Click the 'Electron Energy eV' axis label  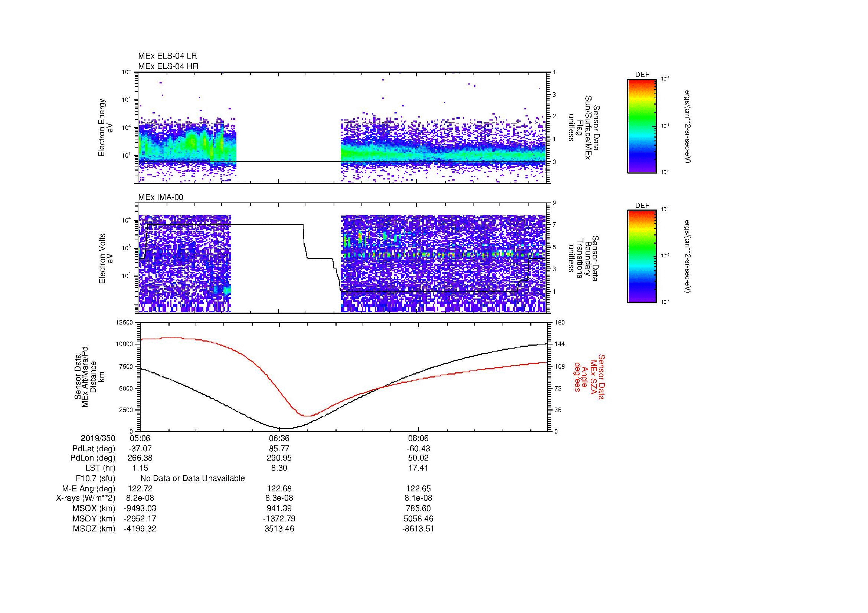(x=106, y=128)
